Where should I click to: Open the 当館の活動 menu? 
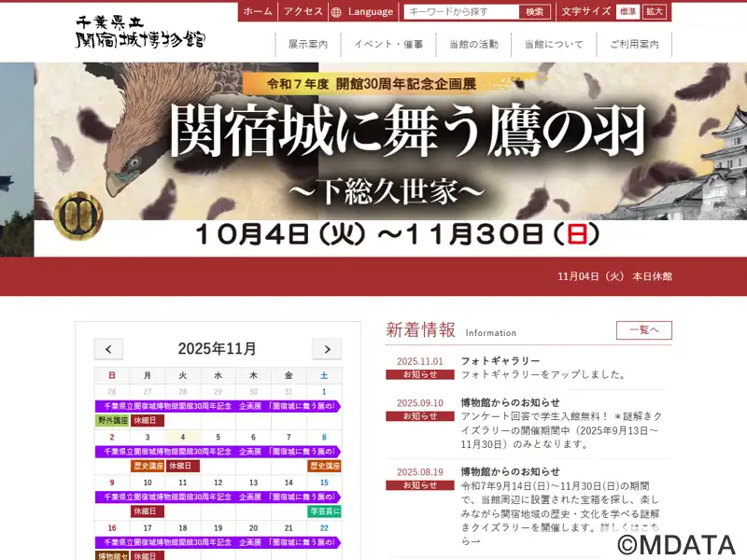point(473,44)
